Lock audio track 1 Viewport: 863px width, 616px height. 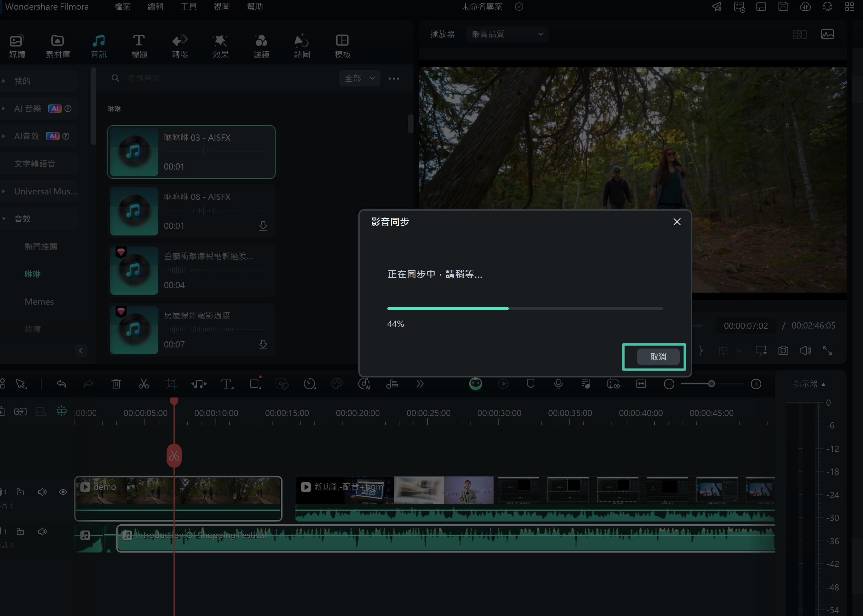(x=20, y=532)
